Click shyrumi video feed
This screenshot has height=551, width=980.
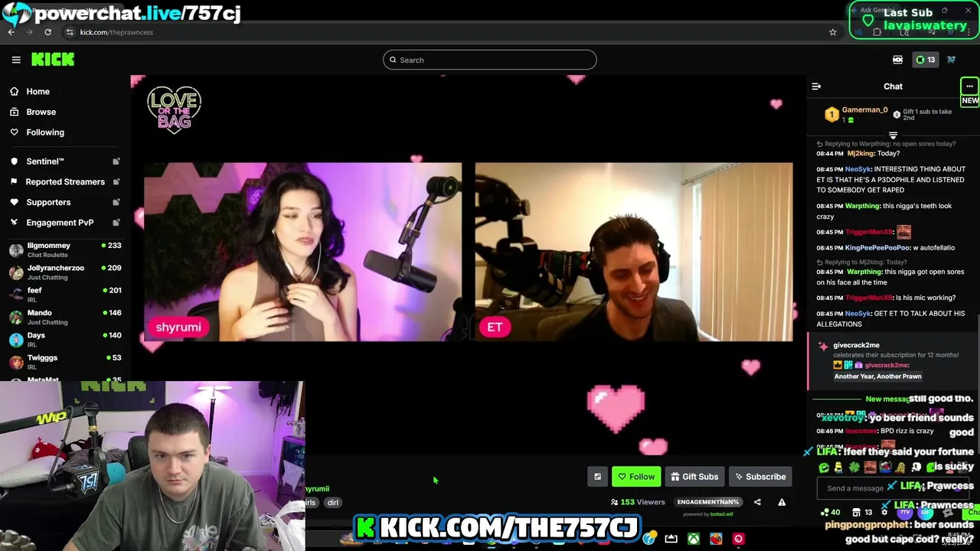click(302, 252)
